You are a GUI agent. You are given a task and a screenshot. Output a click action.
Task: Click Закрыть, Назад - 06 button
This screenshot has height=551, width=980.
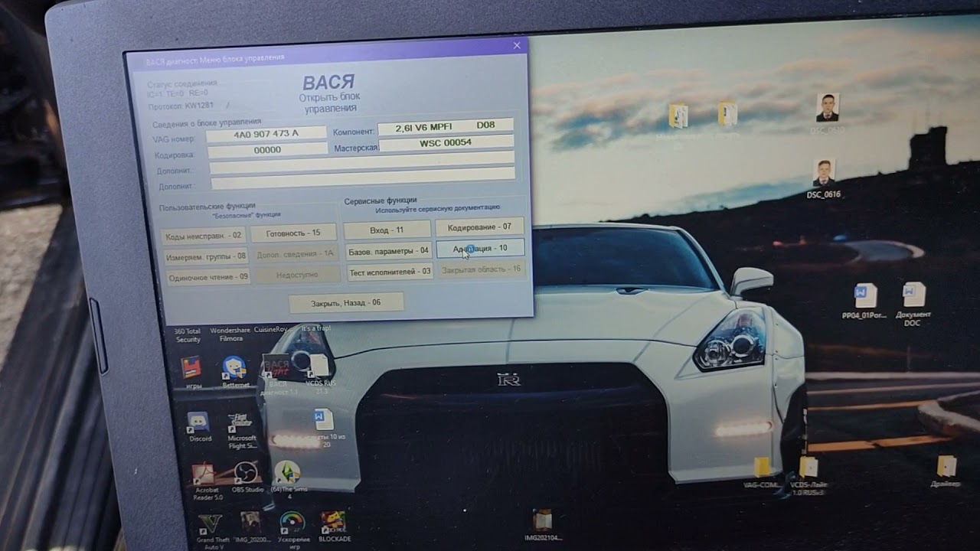coord(346,303)
